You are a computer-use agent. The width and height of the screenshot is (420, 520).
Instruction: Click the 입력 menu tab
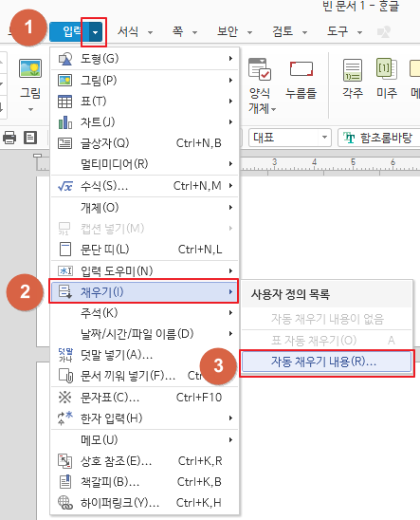click(x=69, y=32)
